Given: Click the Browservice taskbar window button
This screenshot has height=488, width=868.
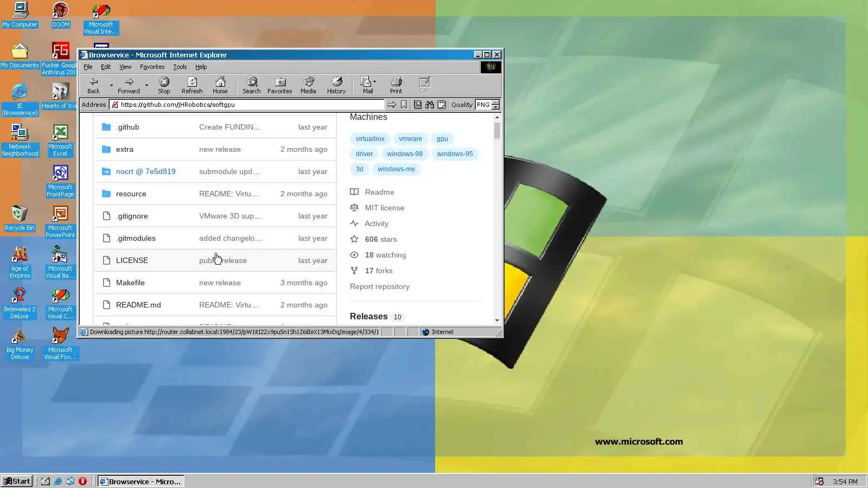Looking at the screenshot, I should tap(141, 481).
